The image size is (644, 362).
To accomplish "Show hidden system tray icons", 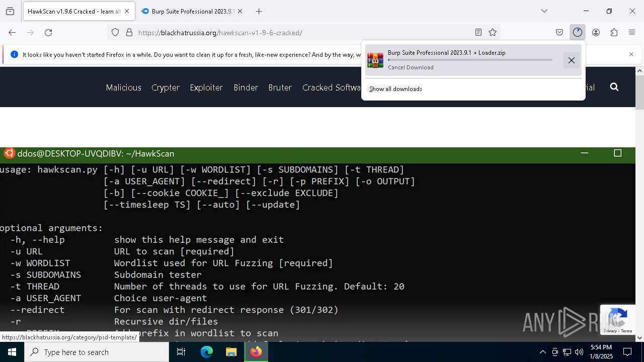I will pyautogui.click(x=542, y=352).
